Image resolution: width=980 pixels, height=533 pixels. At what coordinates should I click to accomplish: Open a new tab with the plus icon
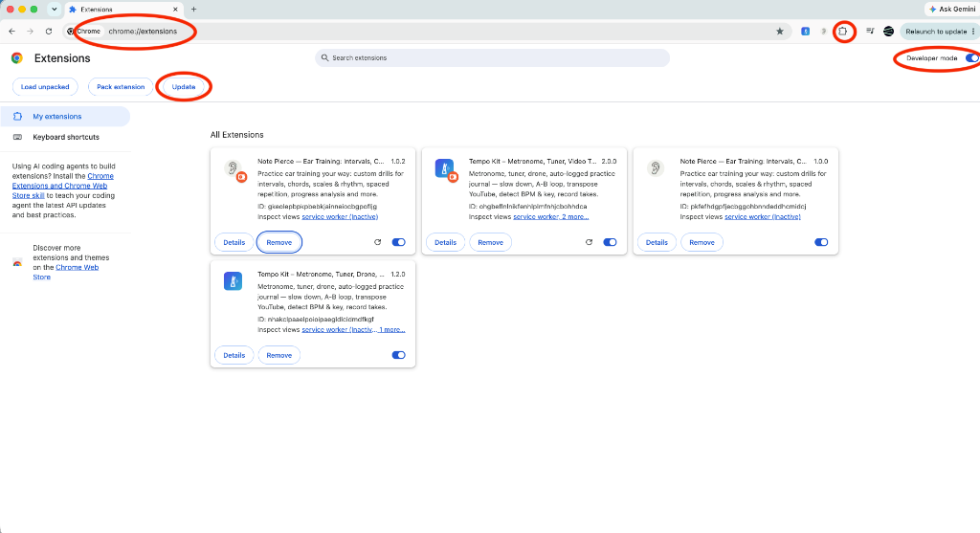pyautogui.click(x=193, y=10)
